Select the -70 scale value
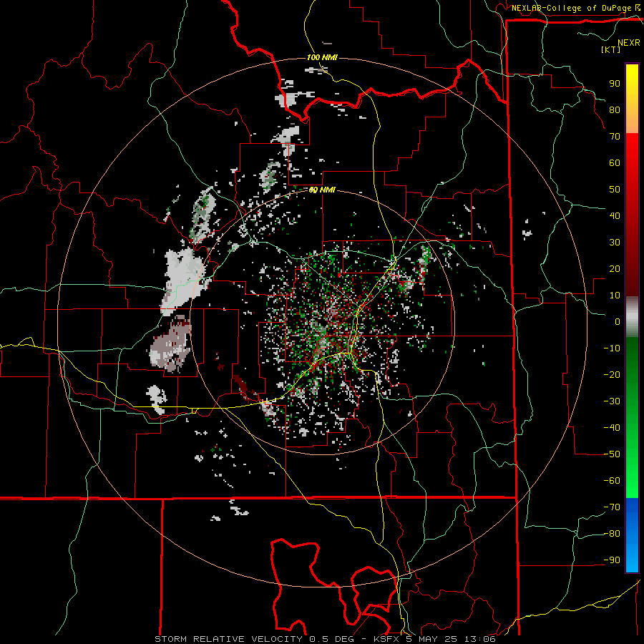 [612, 507]
